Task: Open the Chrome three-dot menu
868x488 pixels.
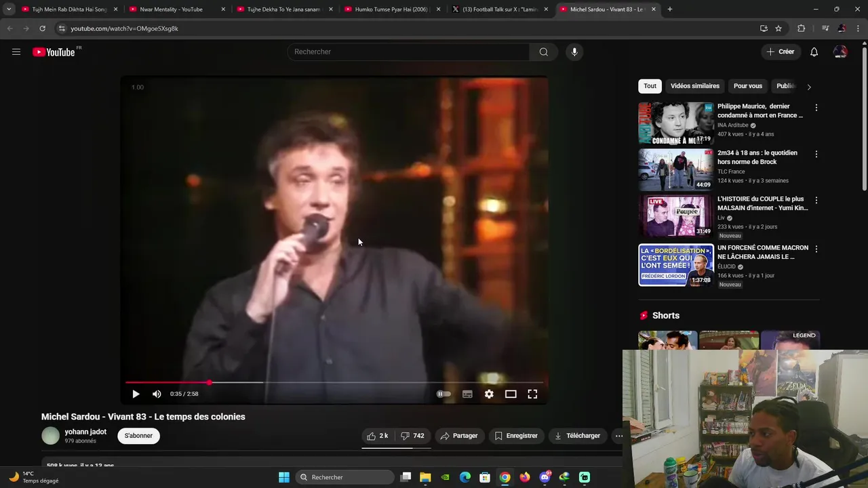Action: pos(858,28)
